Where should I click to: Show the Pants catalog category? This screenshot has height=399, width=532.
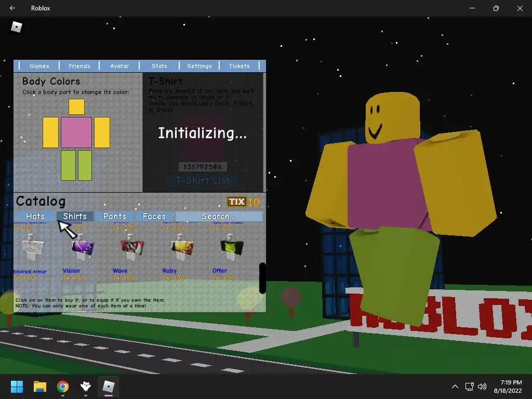pos(115,216)
